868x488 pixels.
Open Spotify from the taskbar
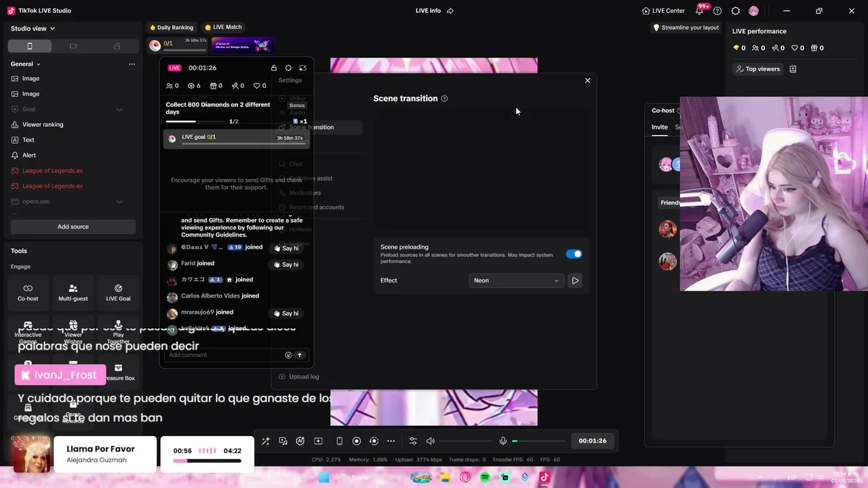click(x=485, y=478)
